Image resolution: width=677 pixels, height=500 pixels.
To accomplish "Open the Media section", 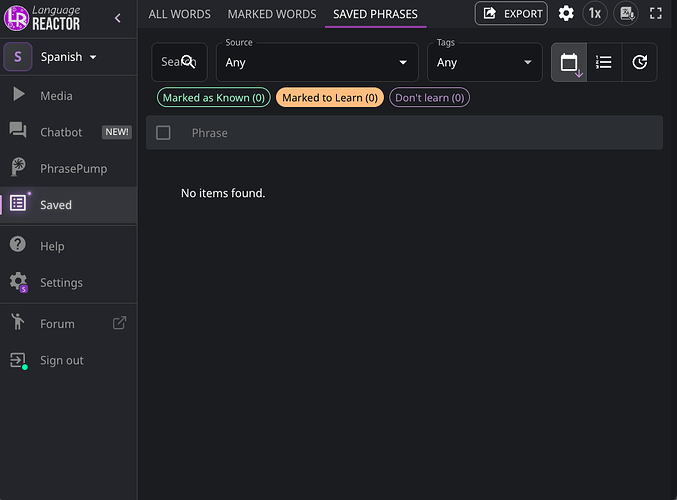I will [69, 95].
